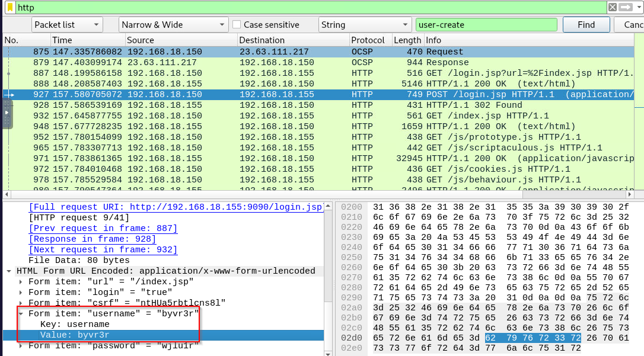Click the user-create search input field
This screenshot has height=356, width=644.
[486, 25]
